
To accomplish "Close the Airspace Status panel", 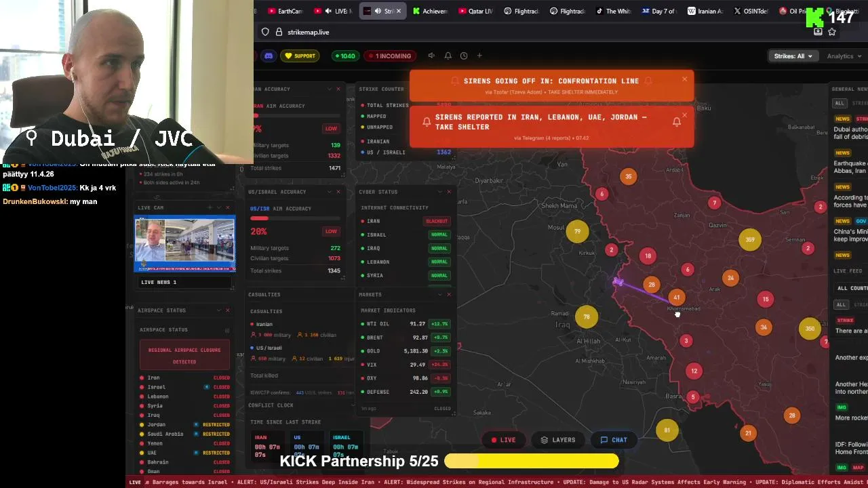I will tap(227, 310).
